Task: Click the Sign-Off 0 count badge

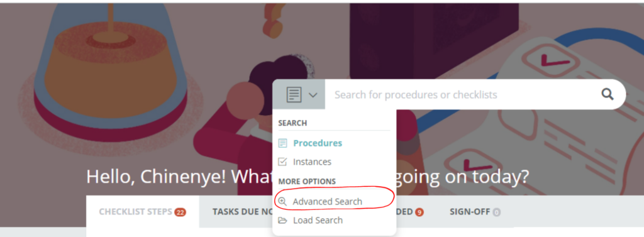Action: 497,212
